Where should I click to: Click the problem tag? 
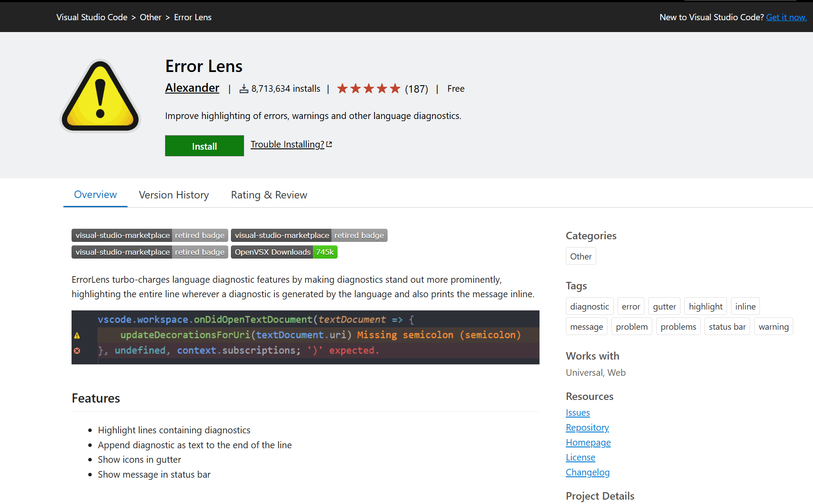(632, 327)
